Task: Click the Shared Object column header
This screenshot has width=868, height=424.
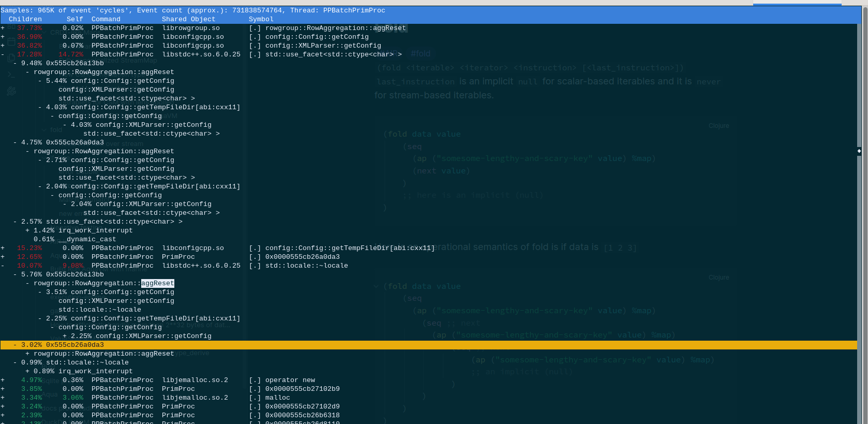Action: (x=188, y=19)
